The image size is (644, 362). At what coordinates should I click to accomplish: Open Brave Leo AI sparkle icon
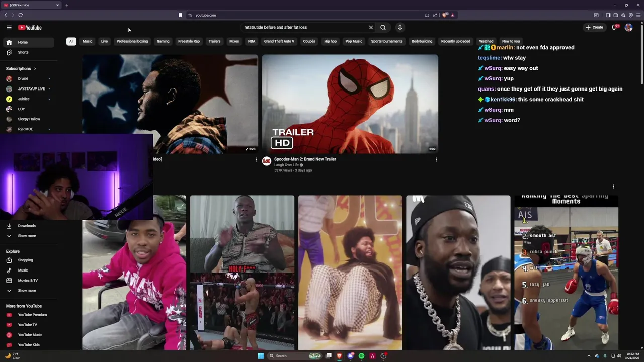[x=623, y=15]
